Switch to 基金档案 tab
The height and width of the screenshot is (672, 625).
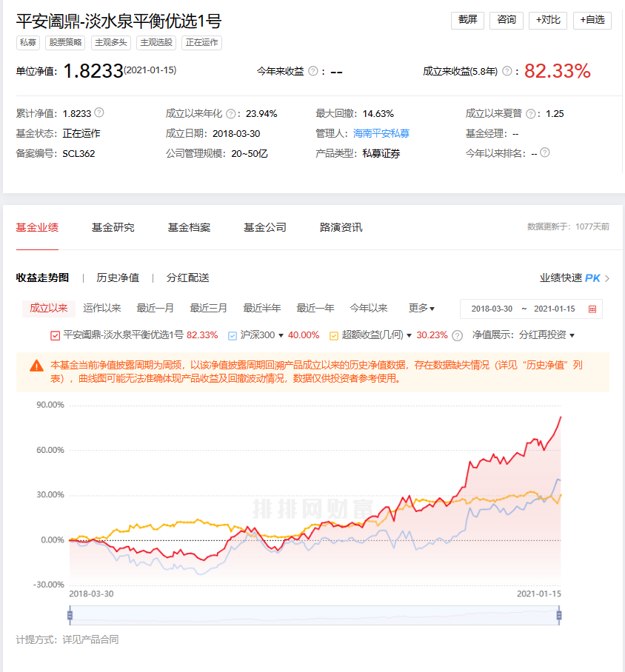coord(189,227)
